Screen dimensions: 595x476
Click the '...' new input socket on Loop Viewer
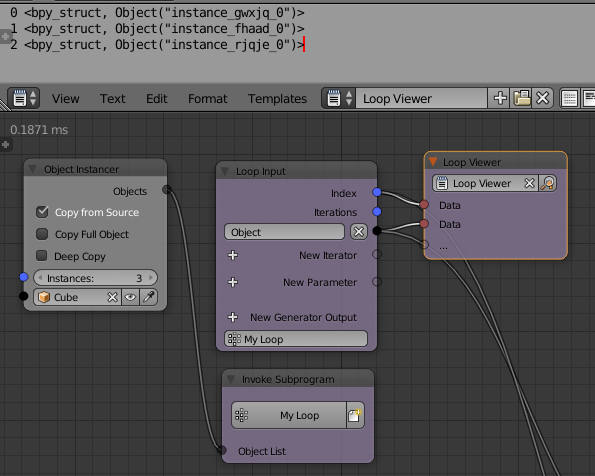425,244
